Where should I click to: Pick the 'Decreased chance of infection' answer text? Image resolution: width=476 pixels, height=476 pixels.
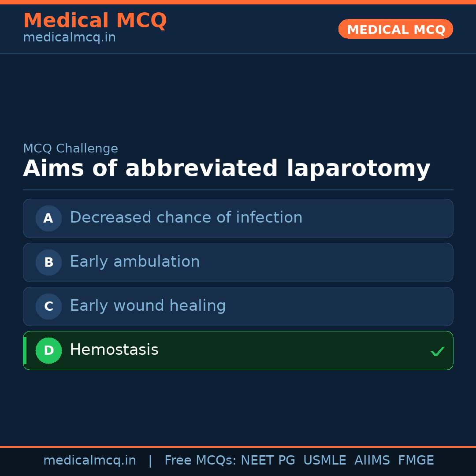186,218
